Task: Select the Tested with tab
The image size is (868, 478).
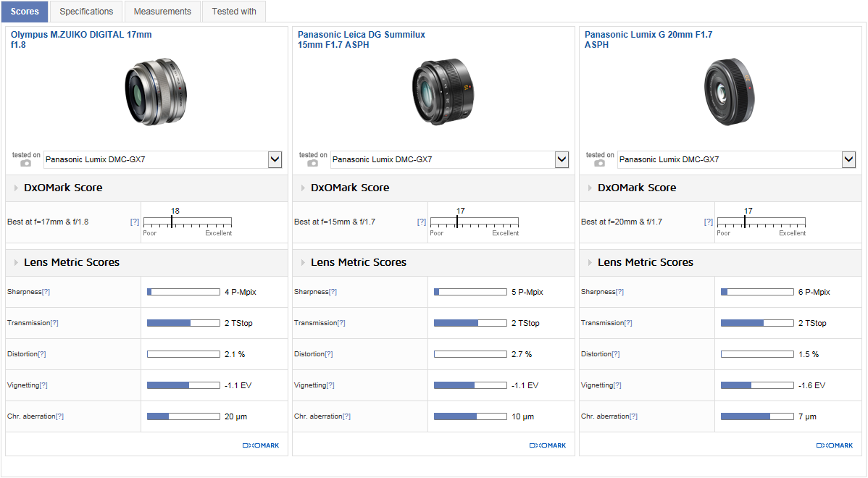Action: [x=234, y=12]
